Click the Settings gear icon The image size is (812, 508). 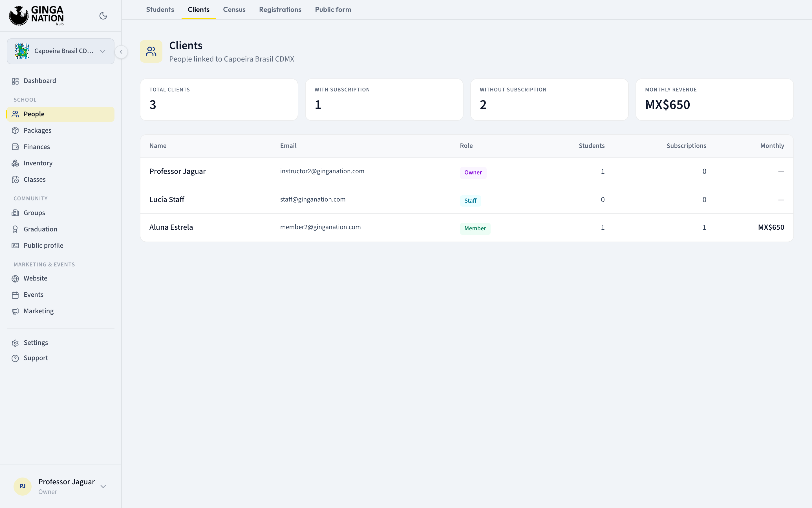(x=15, y=343)
